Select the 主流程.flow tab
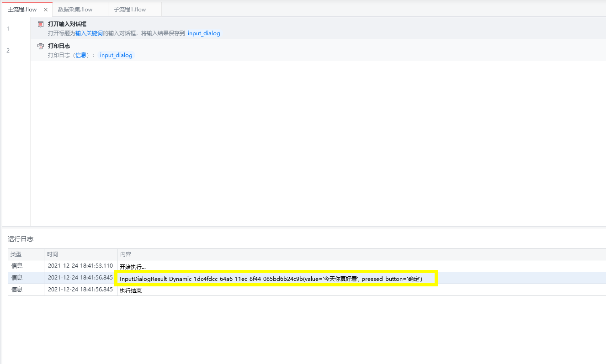Image resolution: width=606 pixels, height=364 pixels. pos(22,10)
